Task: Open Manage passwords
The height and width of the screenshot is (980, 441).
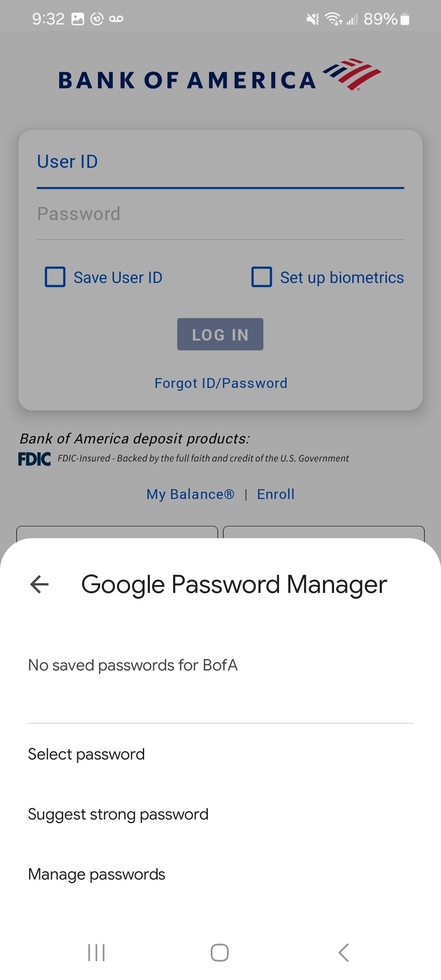Action: [x=96, y=874]
